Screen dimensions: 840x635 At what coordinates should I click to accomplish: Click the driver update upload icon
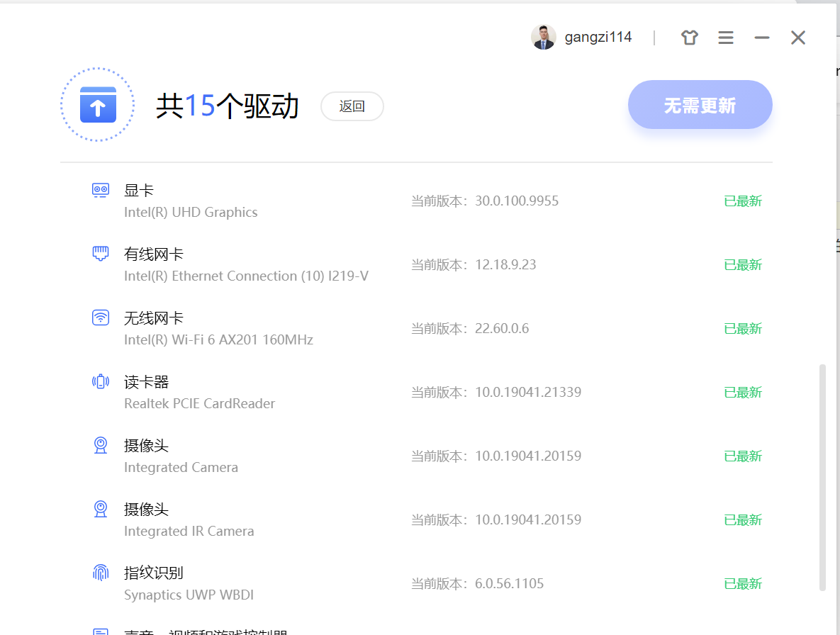98,105
